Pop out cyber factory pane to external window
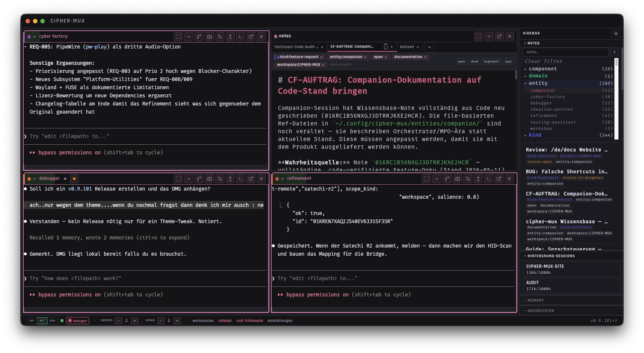644x353 pixels. pos(251,37)
